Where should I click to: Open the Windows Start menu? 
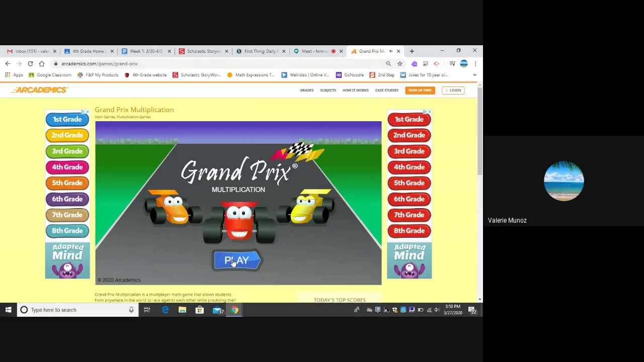click(x=8, y=310)
